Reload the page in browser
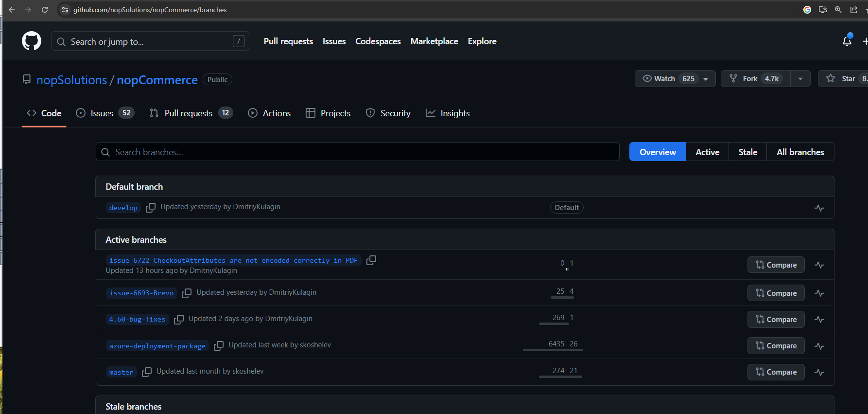 [x=45, y=10]
